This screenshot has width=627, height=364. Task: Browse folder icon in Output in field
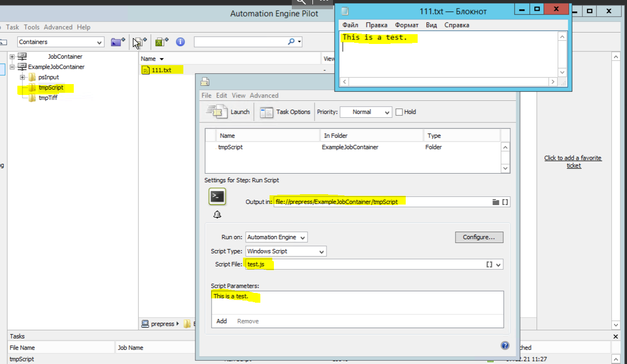pos(495,202)
